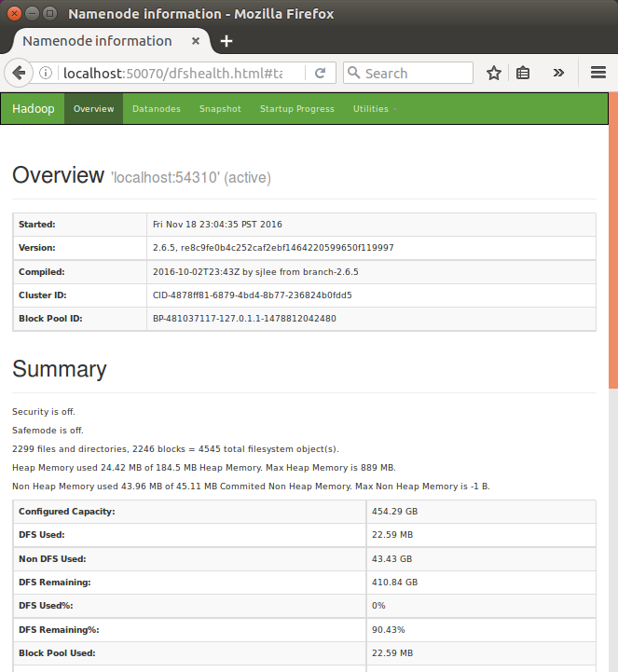Viewport: 618px width, 672px height.
Task: Select the Started value 'Fri Nov 18 23:04:35 PST 2016'
Action: 217,224
